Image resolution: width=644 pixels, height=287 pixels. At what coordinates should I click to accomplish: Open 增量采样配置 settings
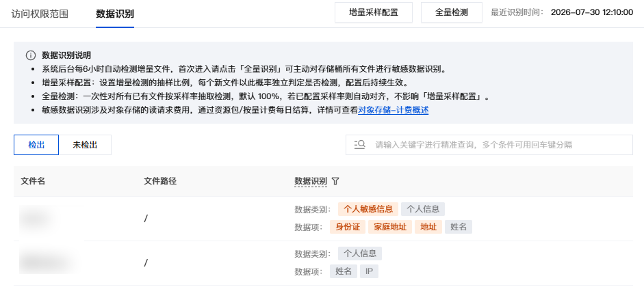(x=374, y=12)
